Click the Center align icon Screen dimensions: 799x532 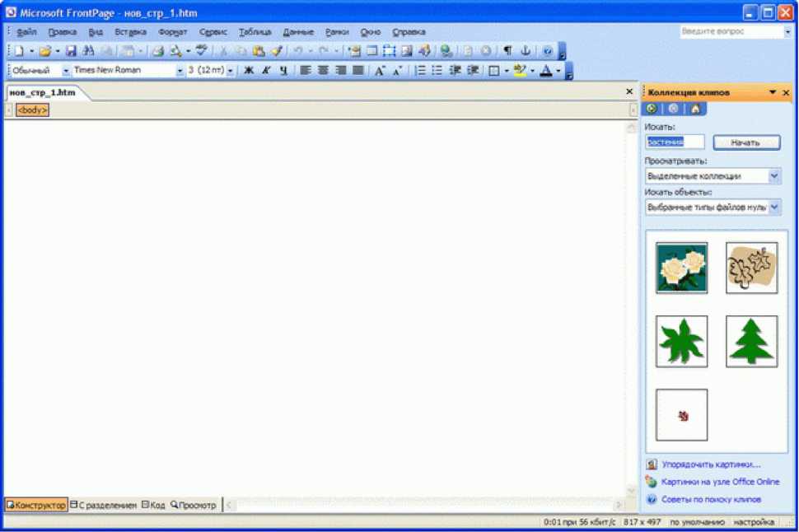click(x=323, y=71)
